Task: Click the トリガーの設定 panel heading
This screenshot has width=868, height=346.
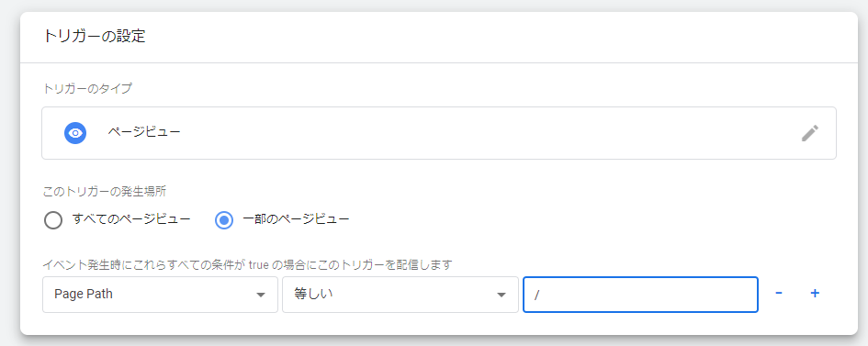Action: point(94,37)
